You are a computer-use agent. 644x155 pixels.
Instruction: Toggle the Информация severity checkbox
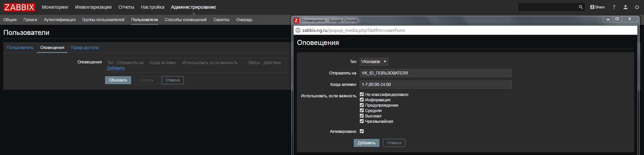tap(362, 100)
